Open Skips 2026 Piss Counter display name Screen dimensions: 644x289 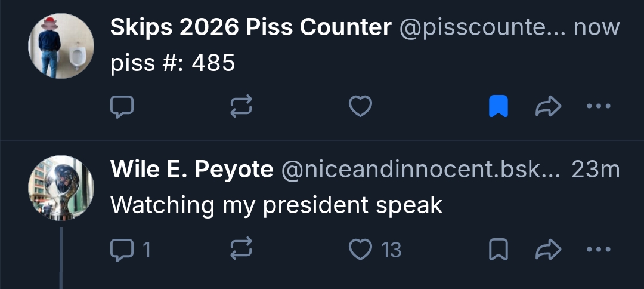[x=250, y=27]
